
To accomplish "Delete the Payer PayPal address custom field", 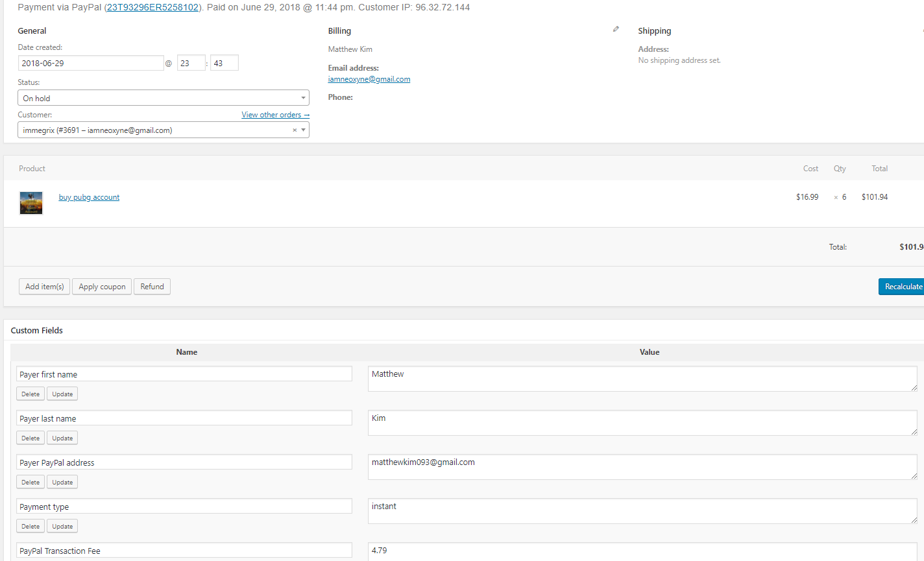I will click(30, 483).
